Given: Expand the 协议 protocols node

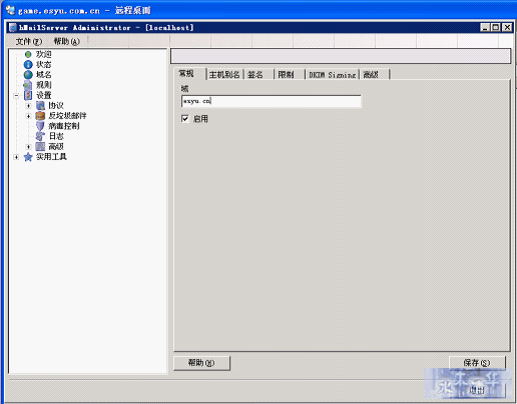Looking at the screenshot, I should (28, 106).
